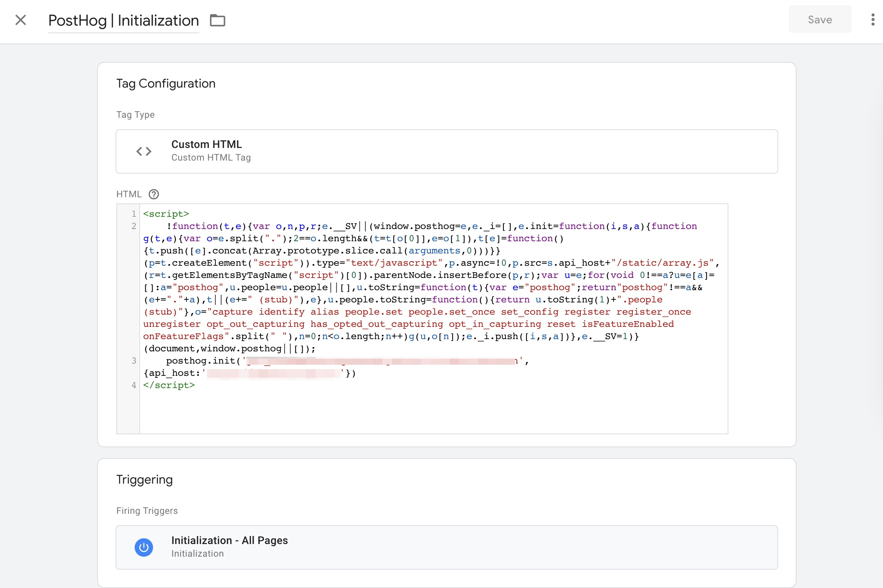This screenshot has width=883, height=588.
Task: Click the Tag Type label
Action: click(x=135, y=115)
